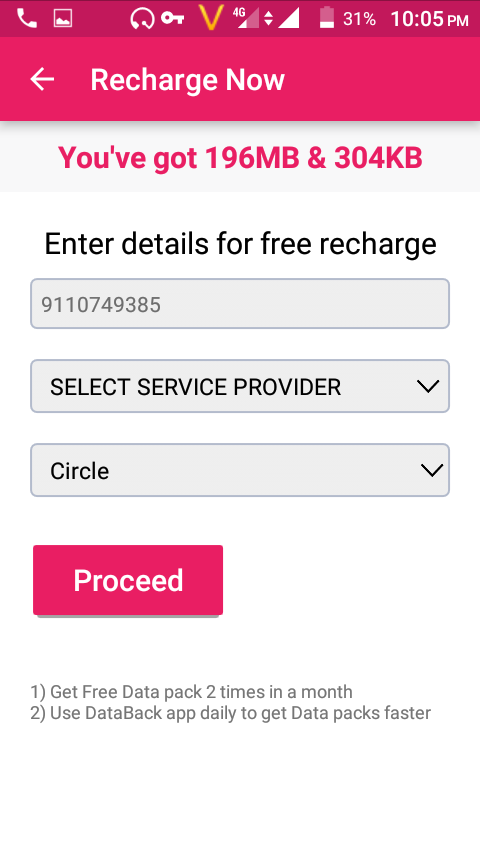
Task: Tap the phone call status icon
Action: coord(26,19)
